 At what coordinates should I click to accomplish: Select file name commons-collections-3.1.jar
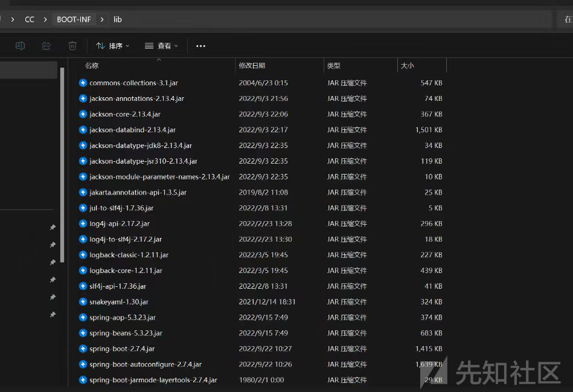(134, 83)
